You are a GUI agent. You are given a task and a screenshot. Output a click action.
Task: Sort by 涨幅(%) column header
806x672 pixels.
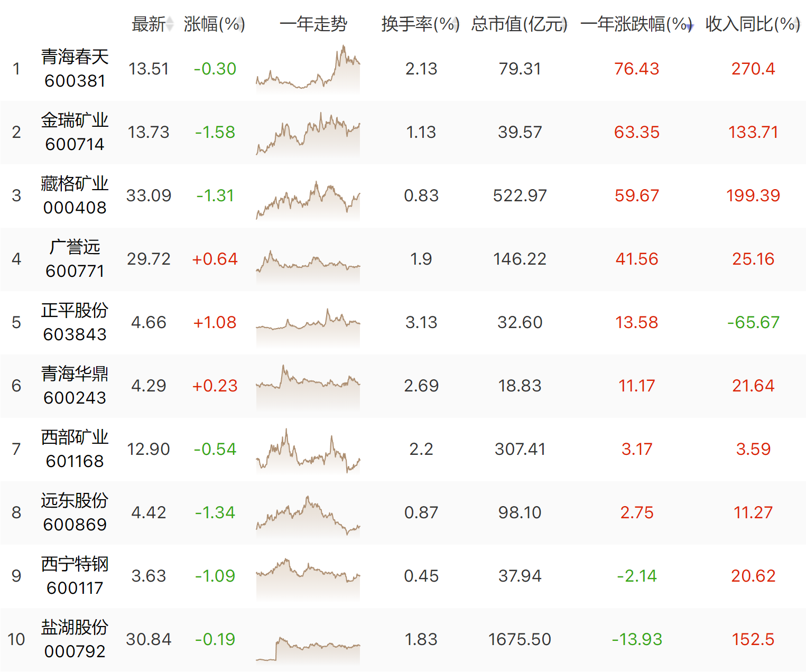[x=214, y=24]
